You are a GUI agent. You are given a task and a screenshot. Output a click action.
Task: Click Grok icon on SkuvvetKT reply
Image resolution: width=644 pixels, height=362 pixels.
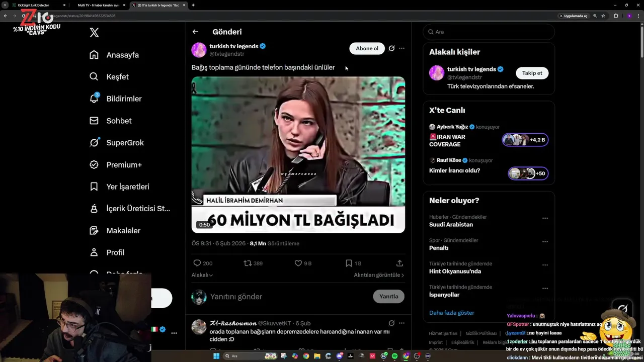pos(391,323)
